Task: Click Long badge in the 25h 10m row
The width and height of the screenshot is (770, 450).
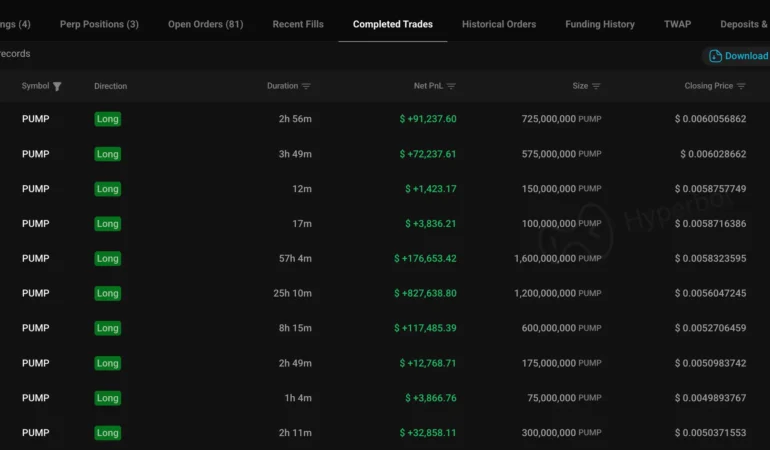Action: coord(108,293)
